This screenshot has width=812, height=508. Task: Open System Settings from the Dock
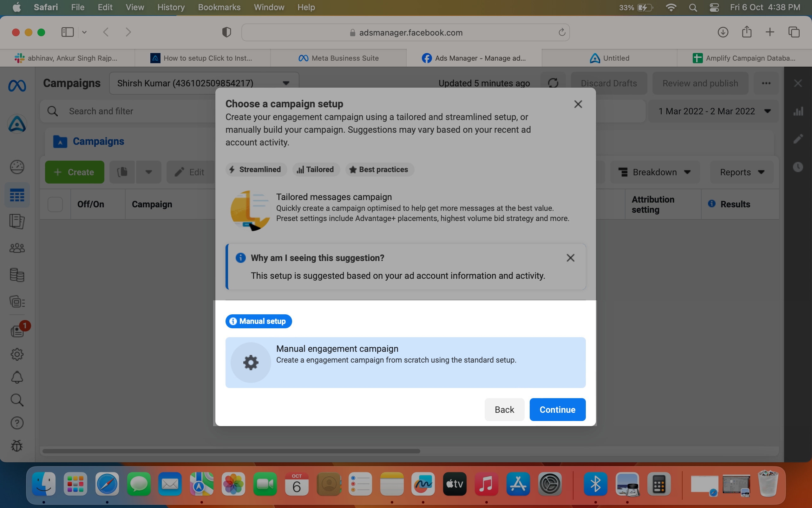[x=550, y=484]
